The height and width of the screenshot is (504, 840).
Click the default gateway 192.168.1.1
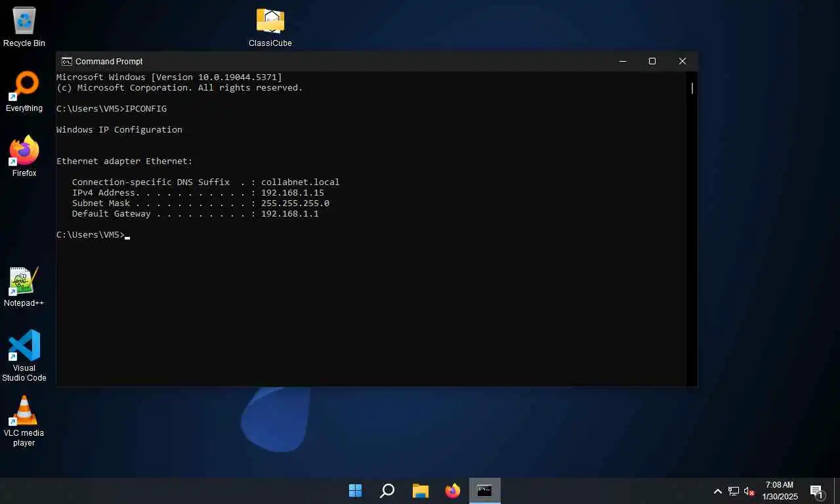(x=290, y=214)
